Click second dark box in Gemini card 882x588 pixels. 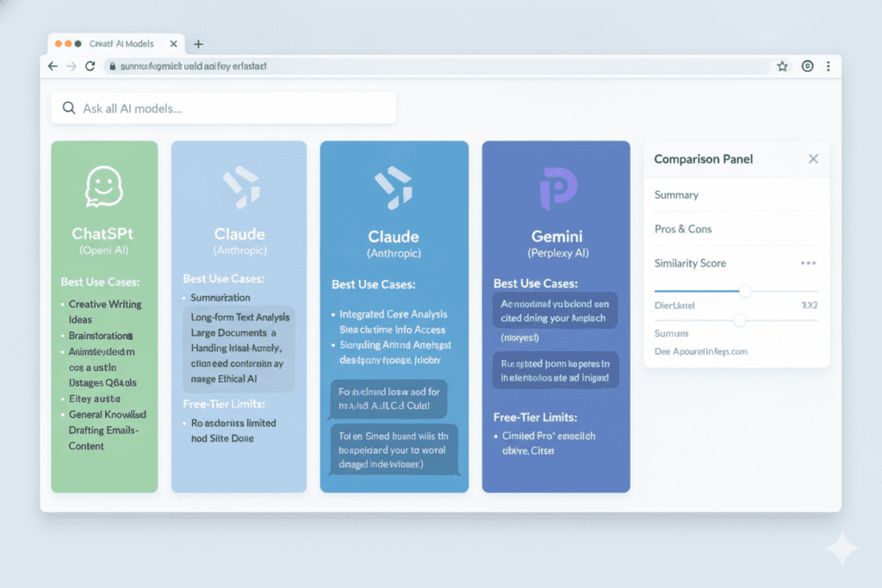556,370
